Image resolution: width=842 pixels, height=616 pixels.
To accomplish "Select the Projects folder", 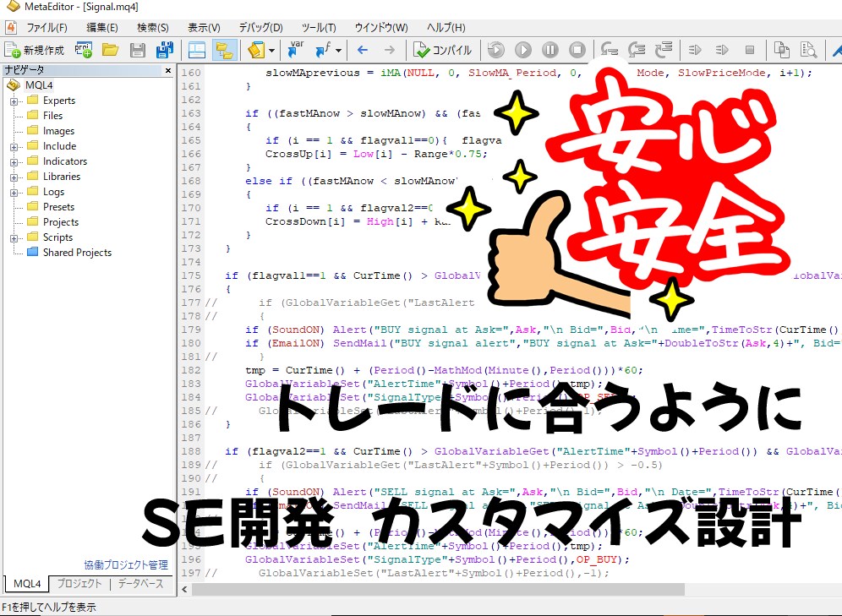I will point(61,222).
